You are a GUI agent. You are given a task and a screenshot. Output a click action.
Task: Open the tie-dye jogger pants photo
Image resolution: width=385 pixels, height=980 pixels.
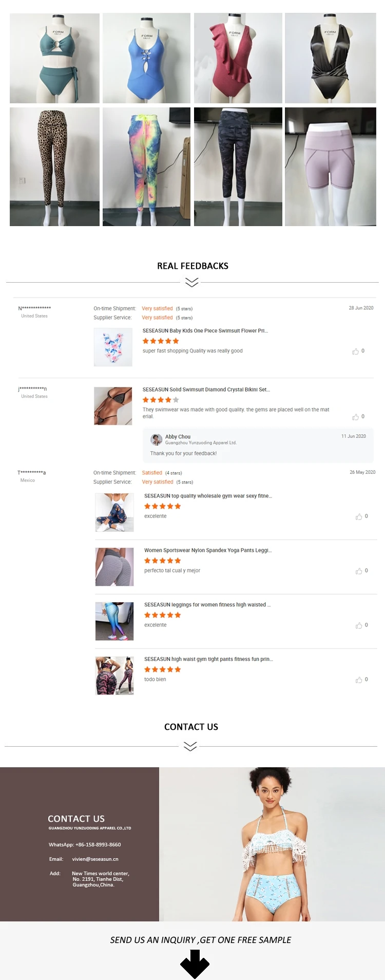[x=146, y=167]
